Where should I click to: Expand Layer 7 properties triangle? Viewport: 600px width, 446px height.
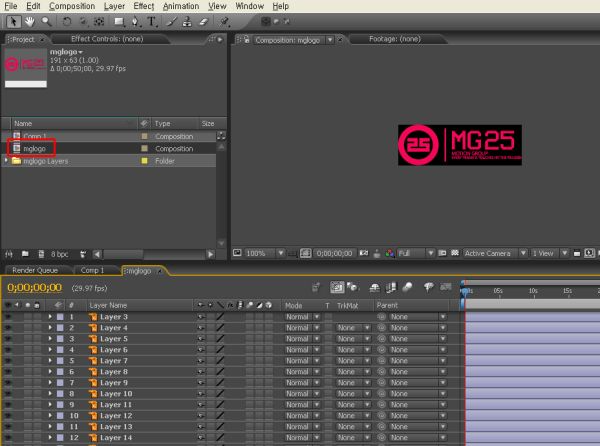click(50, 361)
